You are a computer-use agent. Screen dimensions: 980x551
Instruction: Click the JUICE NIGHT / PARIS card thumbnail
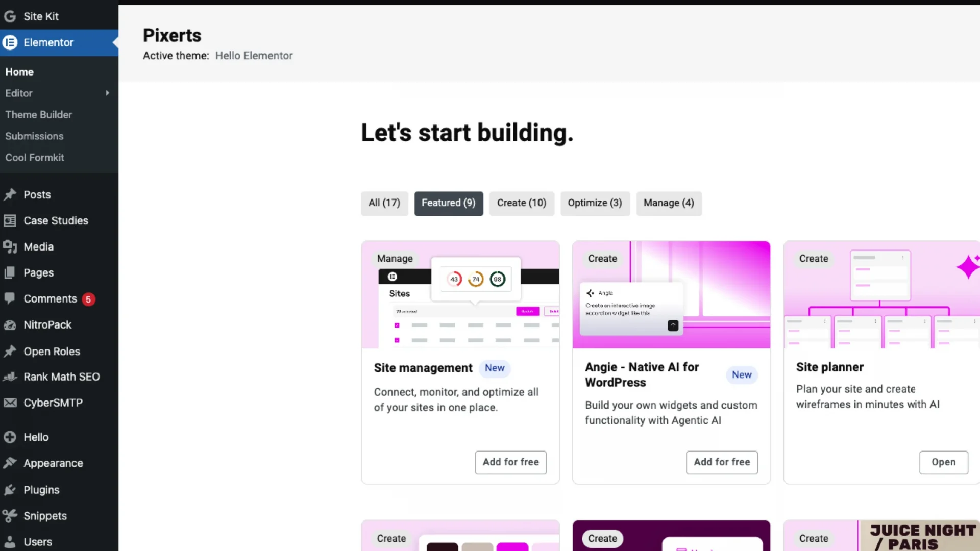tap(882, 536)
